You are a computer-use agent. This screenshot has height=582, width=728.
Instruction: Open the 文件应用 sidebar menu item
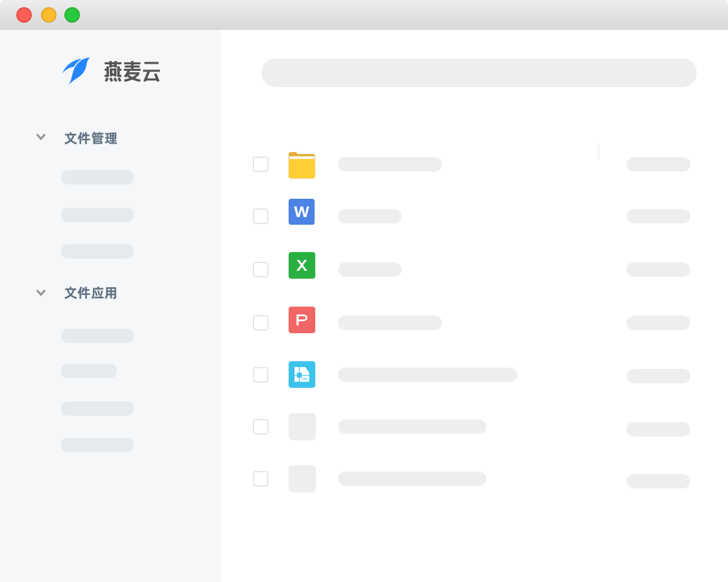[x=90, y=293]
